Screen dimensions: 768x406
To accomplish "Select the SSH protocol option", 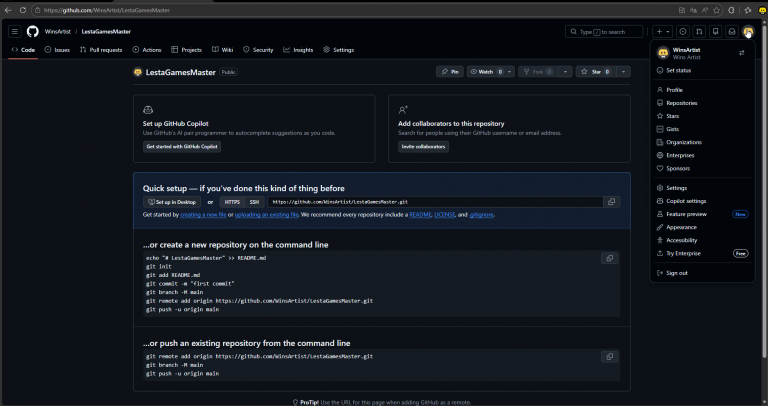I will tap(254, 202).
